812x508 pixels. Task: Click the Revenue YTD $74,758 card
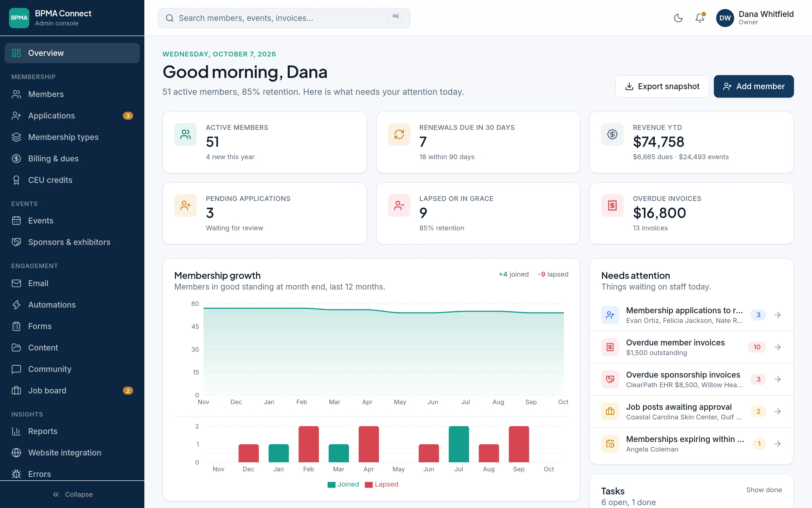pyautogui.click(x=691, y=142)
